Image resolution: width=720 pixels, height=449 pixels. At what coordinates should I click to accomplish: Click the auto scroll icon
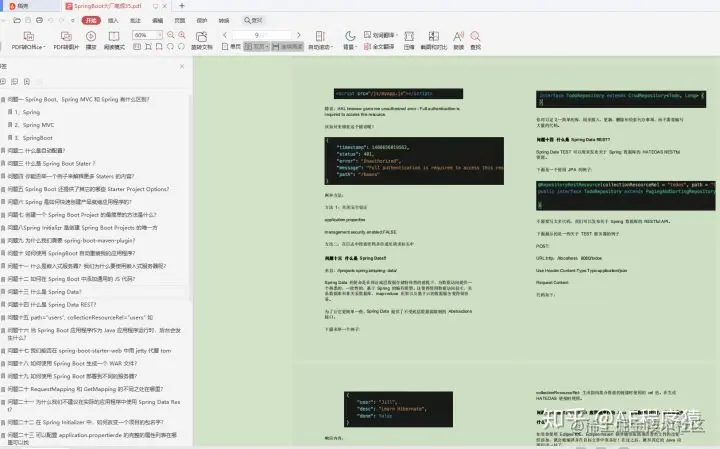(320, 36)
